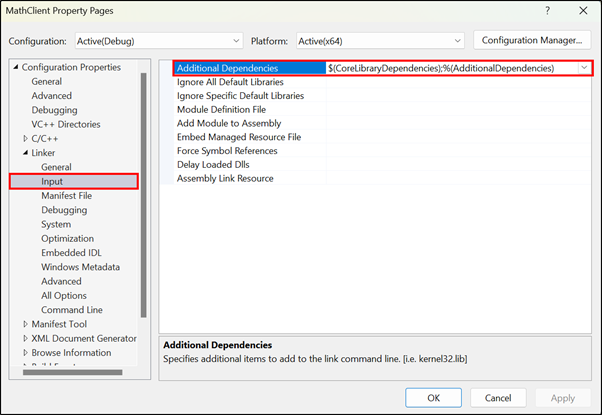The height and width of the screenshot is (415, 602).
Task: Close the MathClient Property Pages dialog
Action: click(x=583, y=11)
